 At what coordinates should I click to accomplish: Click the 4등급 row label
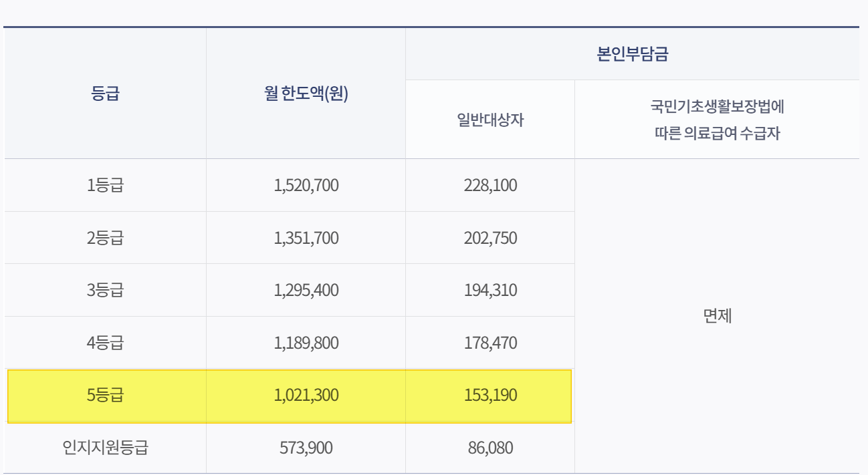[104, 341]
